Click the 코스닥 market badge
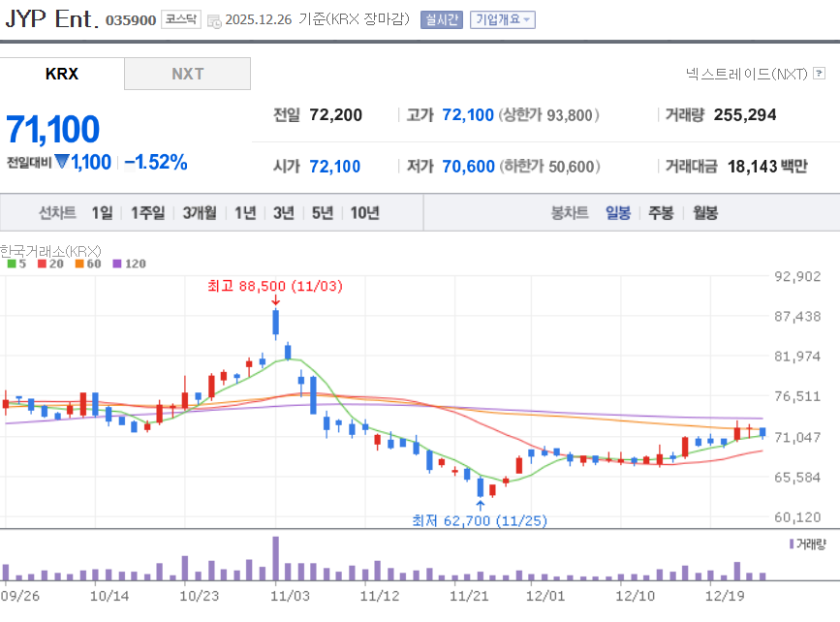 (181, 19)
